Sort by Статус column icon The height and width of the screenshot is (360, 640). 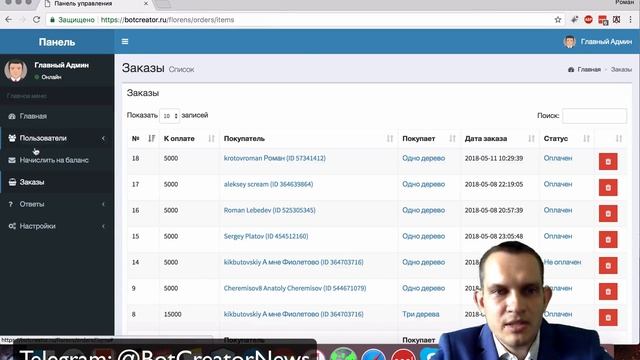coord(587,139)
